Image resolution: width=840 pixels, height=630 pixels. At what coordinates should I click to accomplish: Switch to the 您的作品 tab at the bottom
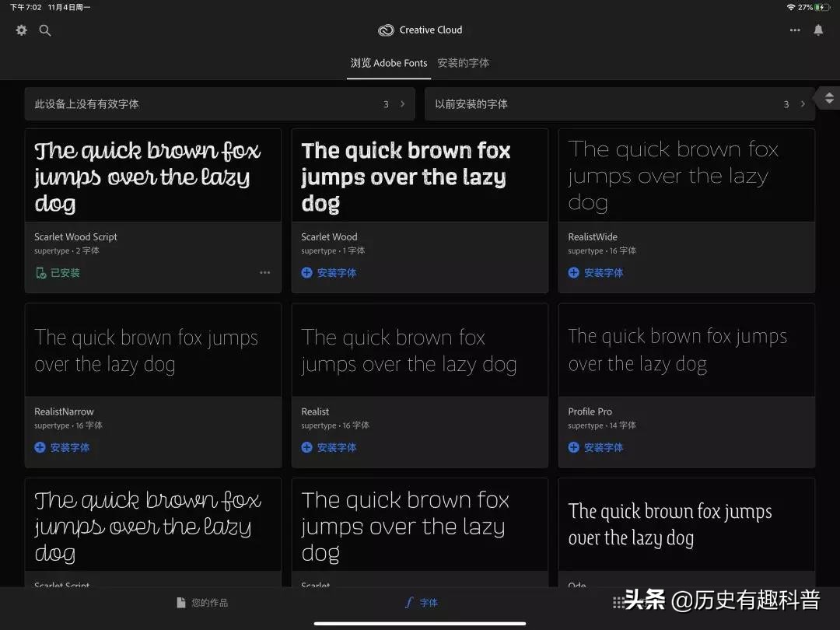201,602
